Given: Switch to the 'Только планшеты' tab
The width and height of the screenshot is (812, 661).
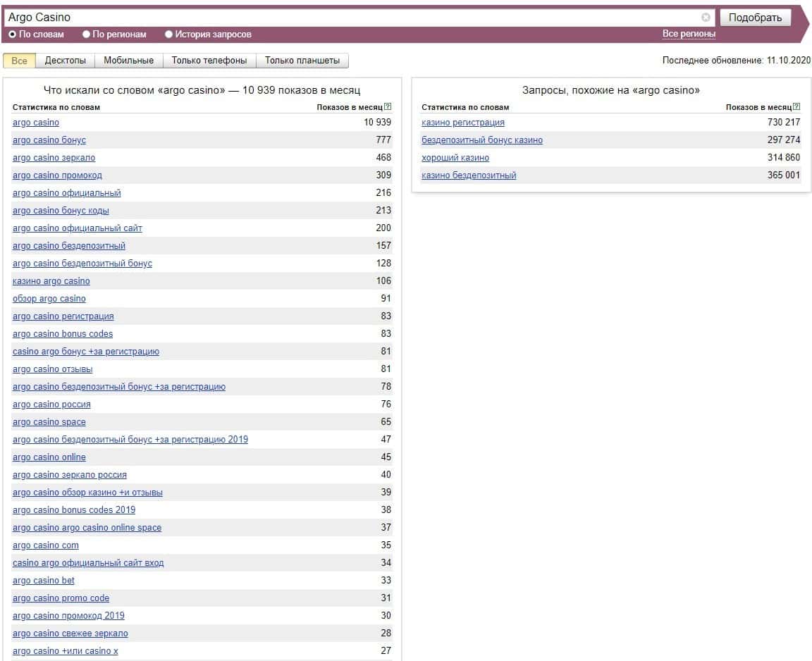Looking at the screenshot, I should [x=302, y=61].
